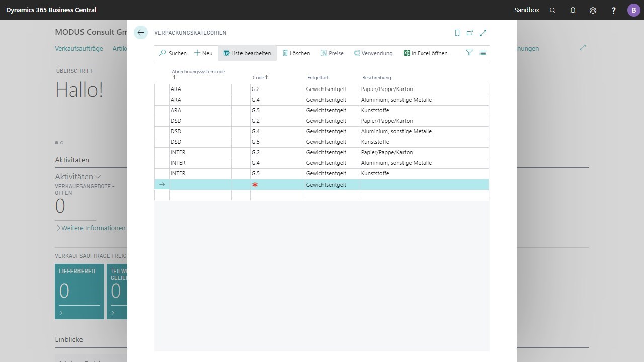This screenshot has height=362, width=644.
Task: Sort by Abrechnungssystemcode column header
Action: pyautogui.click(x=198, y=74)
